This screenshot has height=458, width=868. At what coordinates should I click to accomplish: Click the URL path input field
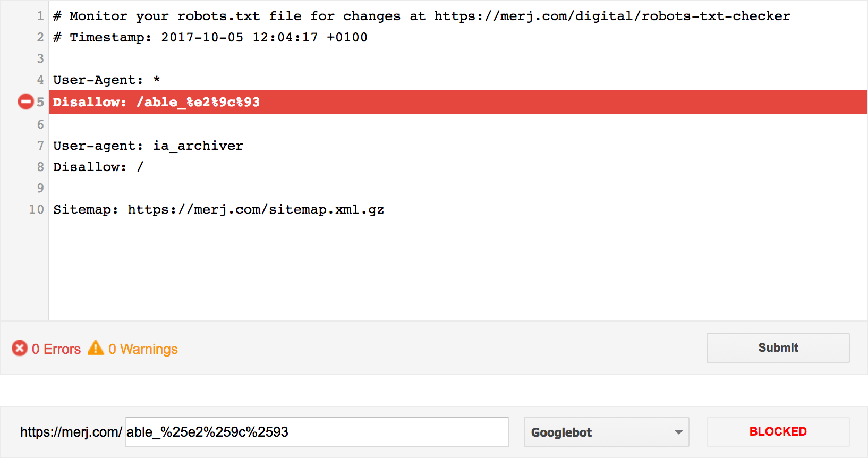pos(316,431)
